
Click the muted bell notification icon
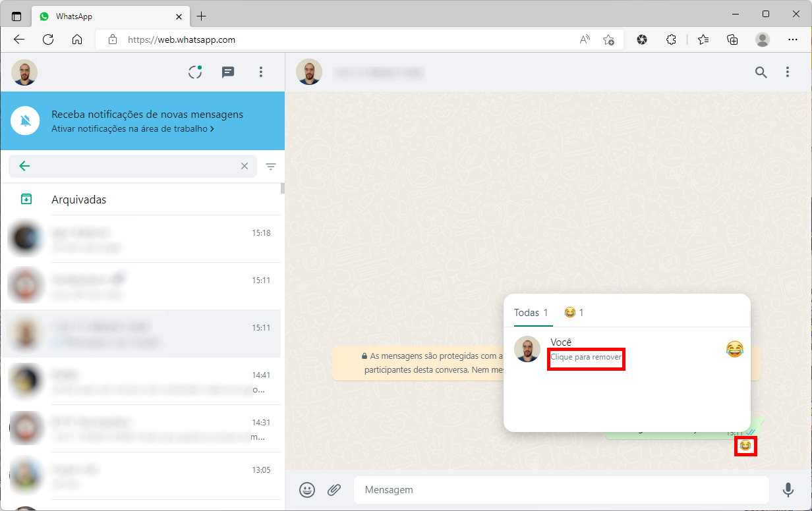(26, 121)
